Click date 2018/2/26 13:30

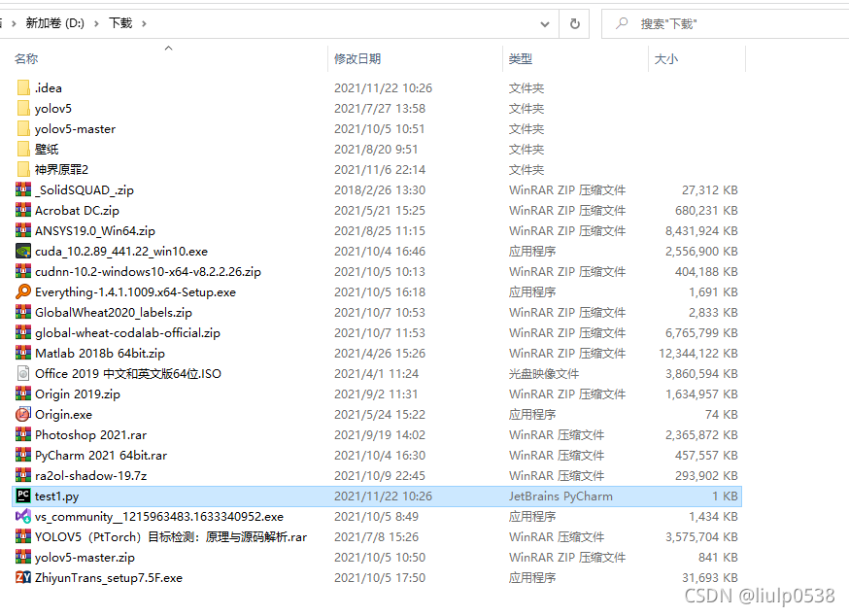[x=380, y=190]
